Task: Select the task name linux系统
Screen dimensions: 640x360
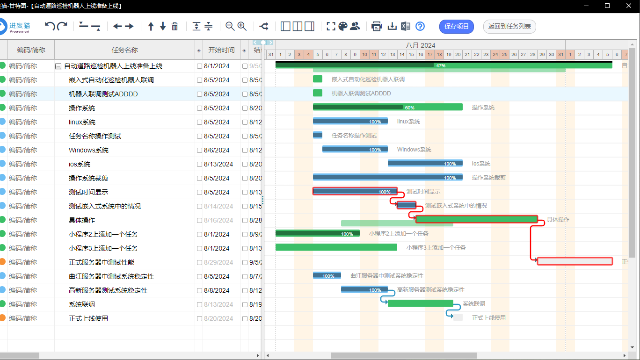Action: pyautogui.click(x=82, y=122)
